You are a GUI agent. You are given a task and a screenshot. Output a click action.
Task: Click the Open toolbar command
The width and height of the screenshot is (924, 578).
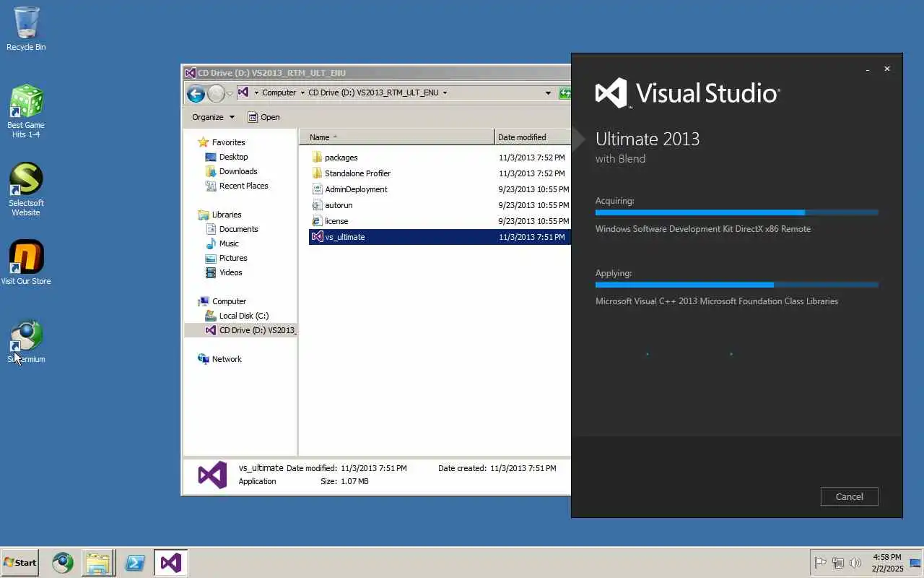(x=263, y=117)
